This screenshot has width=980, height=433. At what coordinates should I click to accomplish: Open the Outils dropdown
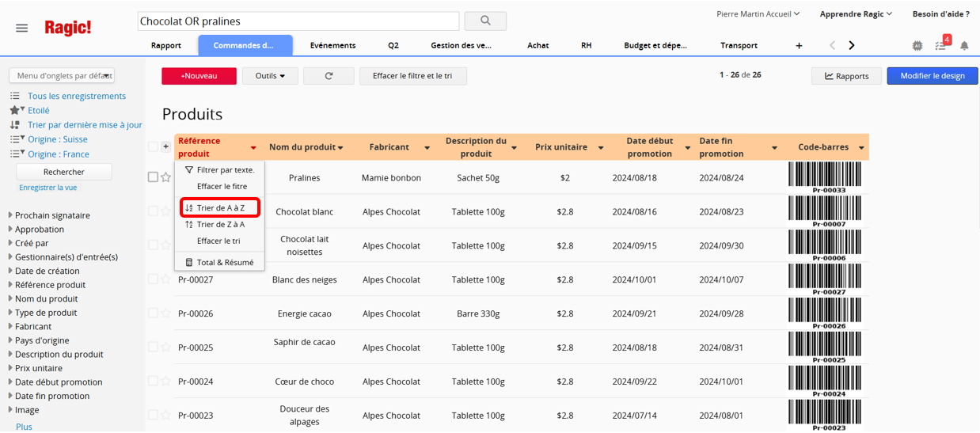click(x=270, y=76)
